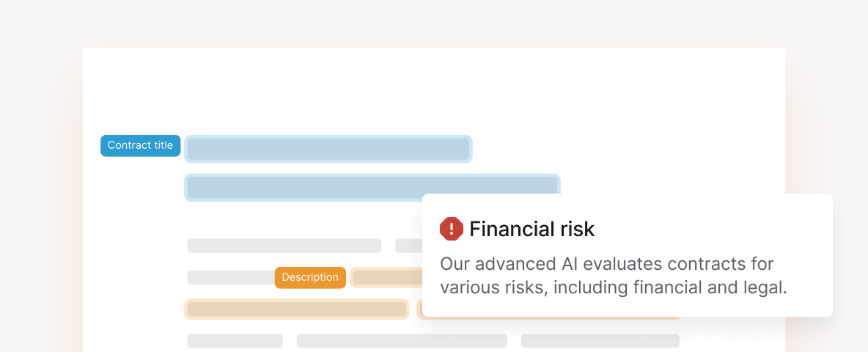Click orange highlight bar right of Description tag
This screenshot has width=868, height=352.
coord(386,277)
